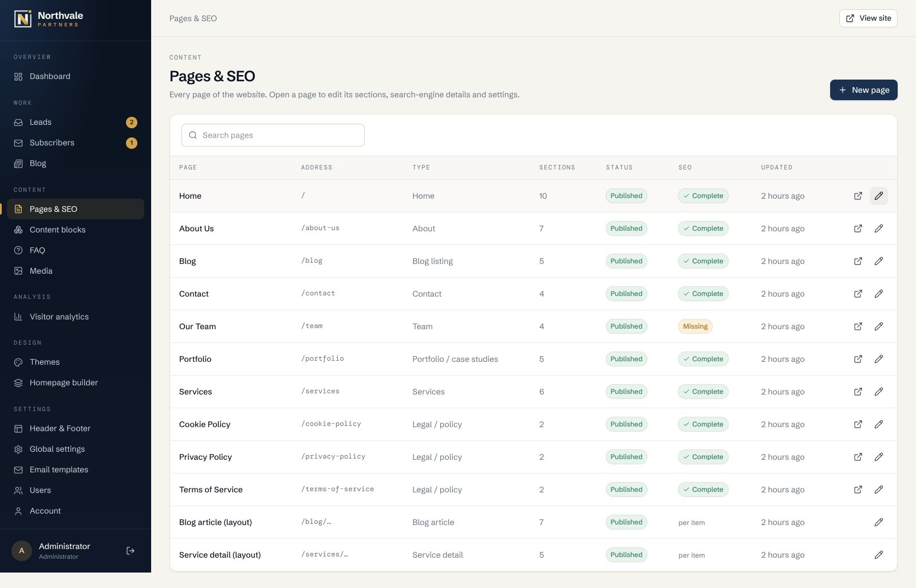916x588 pixels.
Task: Click the New page button
Action: 864,90
